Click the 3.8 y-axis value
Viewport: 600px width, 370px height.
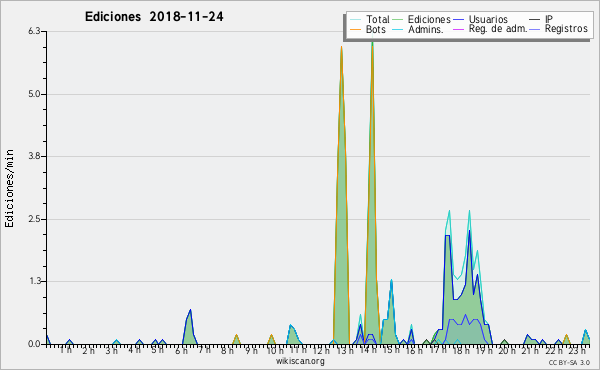(x=34, y=156)
